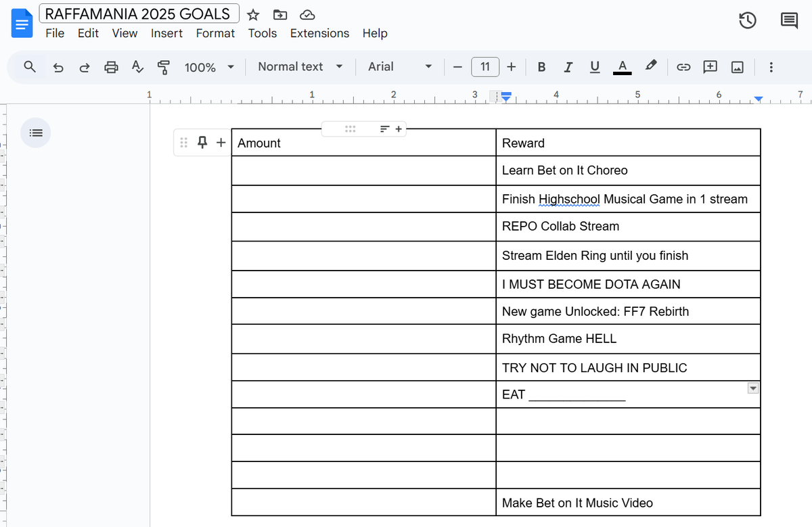Open the Format menu

[215, 33]
